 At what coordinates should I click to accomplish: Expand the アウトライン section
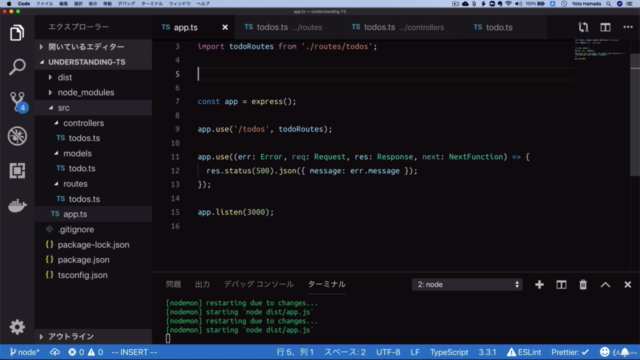pos(93,336)
